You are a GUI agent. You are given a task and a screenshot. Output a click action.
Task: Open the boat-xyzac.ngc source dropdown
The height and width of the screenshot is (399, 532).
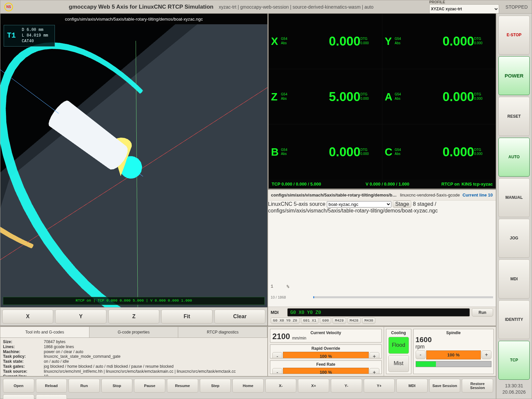click(359, 204)
